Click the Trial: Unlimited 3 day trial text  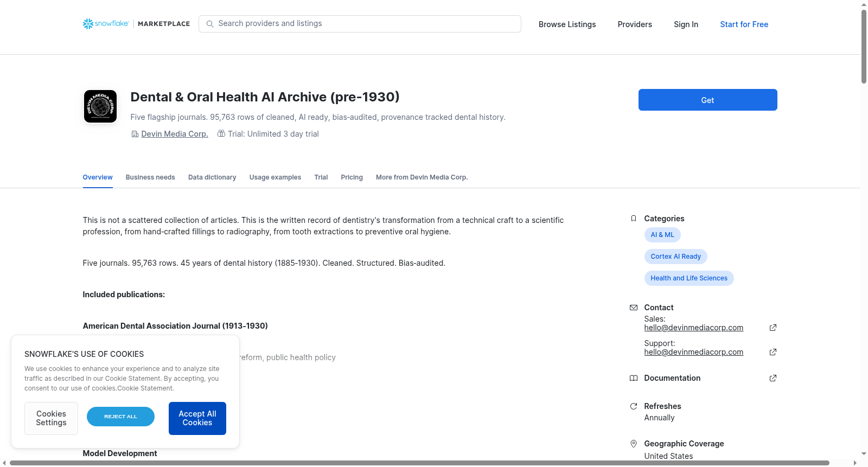pyautogui.click(x=273, y=134)
